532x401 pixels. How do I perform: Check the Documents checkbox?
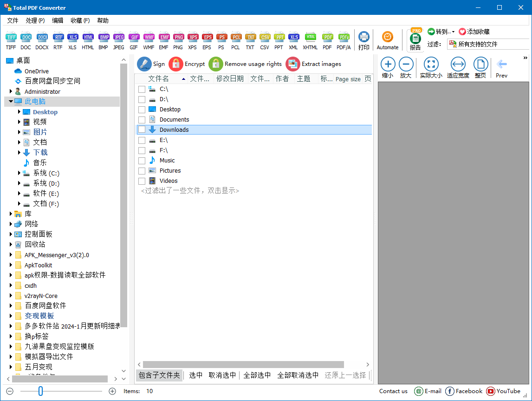(x=142, y=119)
